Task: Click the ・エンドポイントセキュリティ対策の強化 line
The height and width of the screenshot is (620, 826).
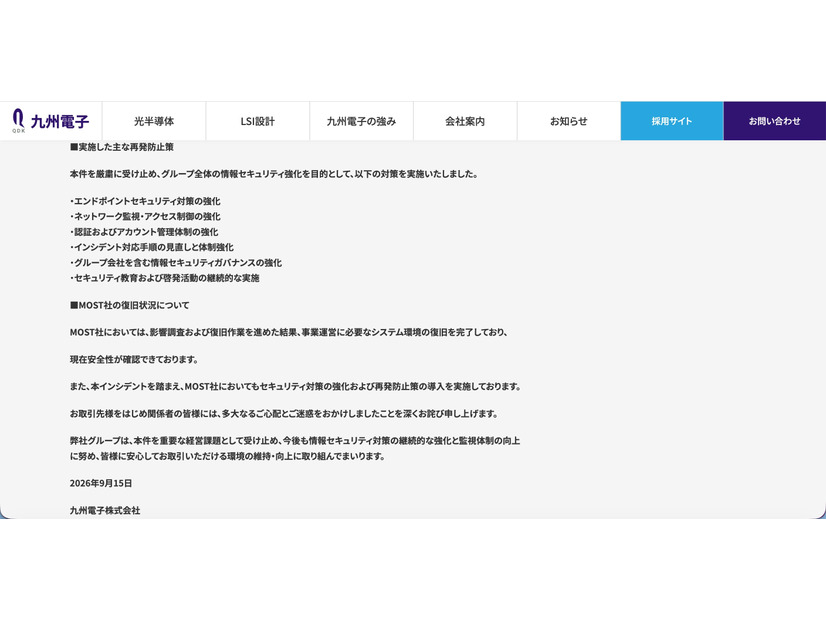Action: coord(145,201)
